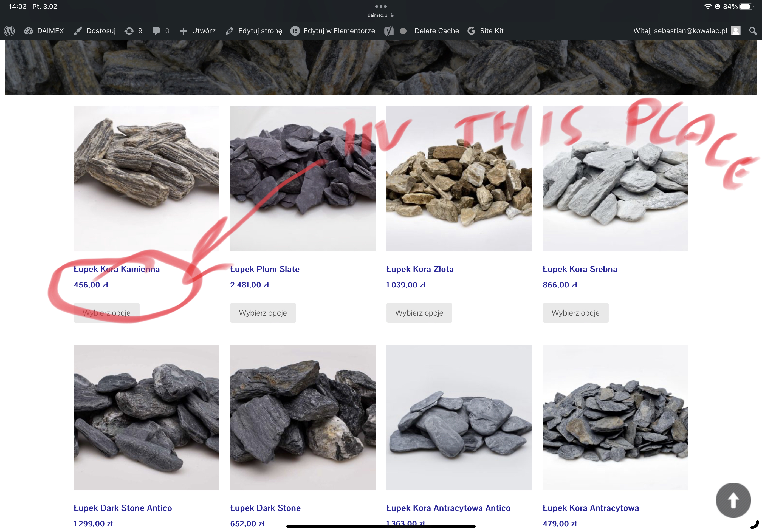This screenshot has width=762, height=532.
Task: Click Wybierz opcje under Kora Złota
Action: (419, 313)
